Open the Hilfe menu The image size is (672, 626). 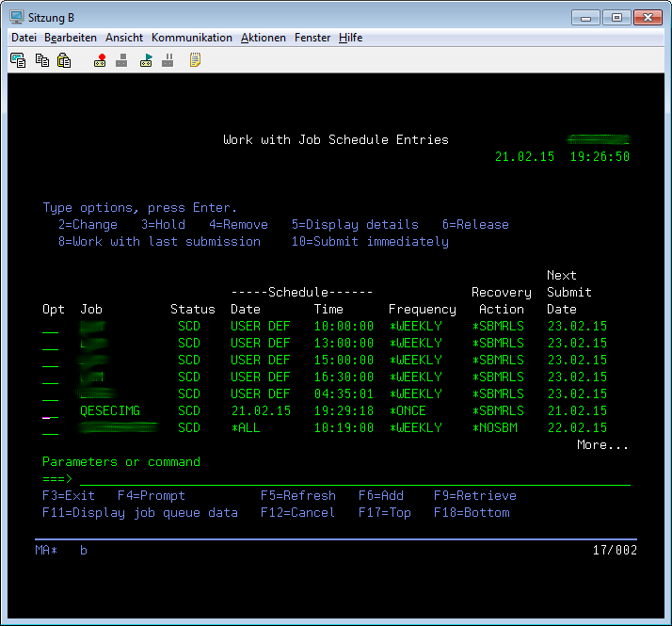(350, 38)
